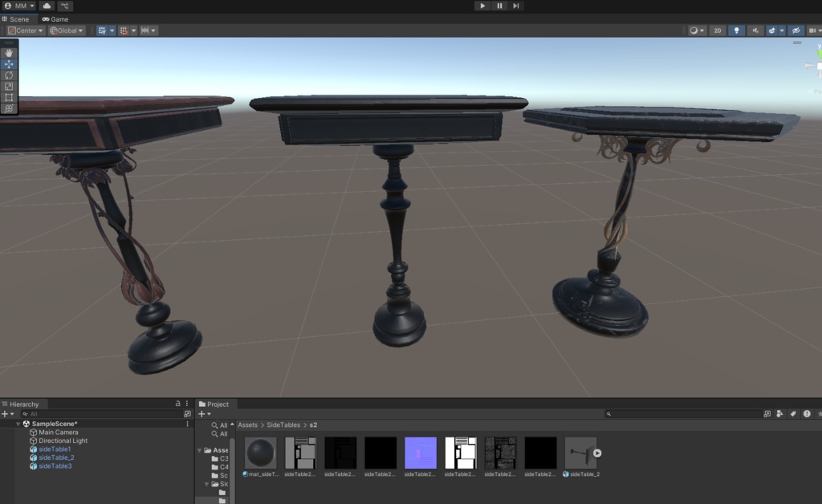Open the Hierarchy panel options menu

click(x=187, y=404)
